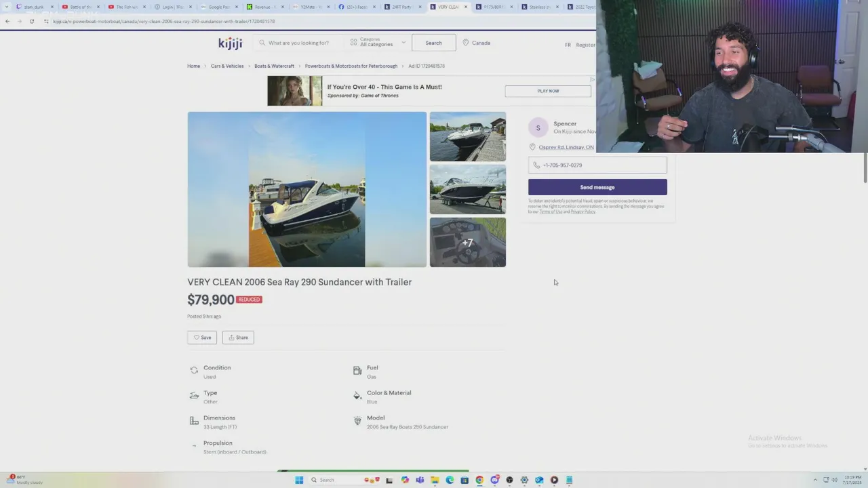Open the Privacy Policy link
The image size is (868, 488).
tap(583, 211)
